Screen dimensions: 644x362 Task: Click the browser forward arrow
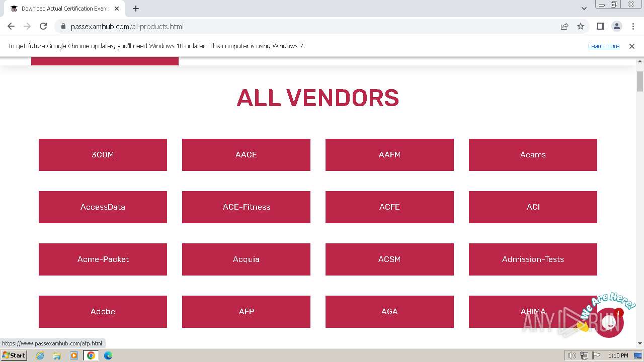[x=27, y=26]
